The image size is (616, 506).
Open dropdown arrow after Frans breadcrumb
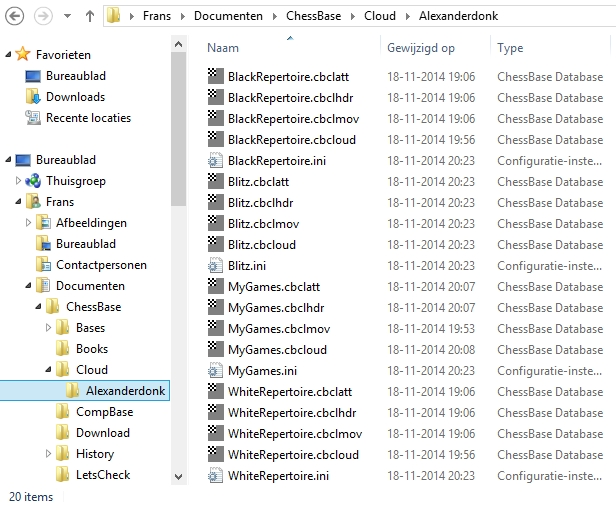pos(183,16)
